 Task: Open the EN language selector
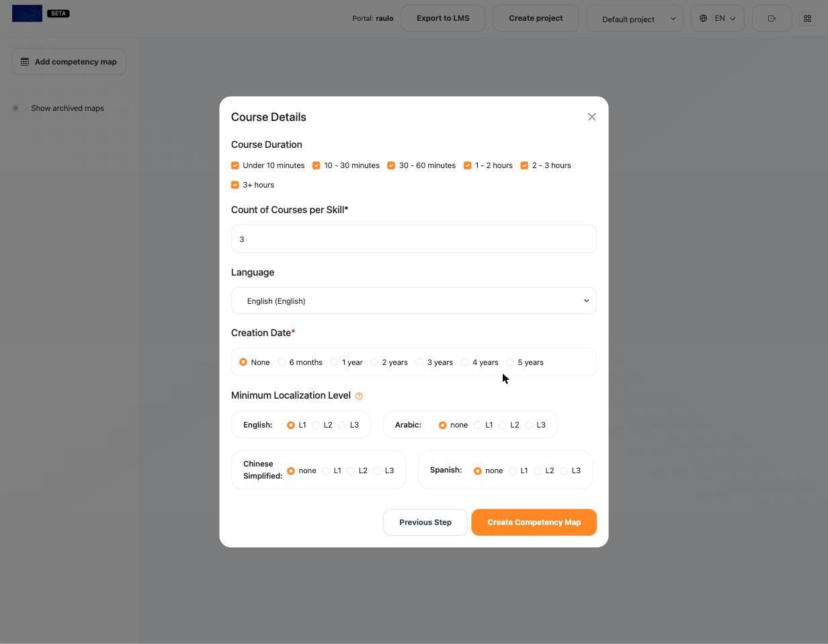[x=718, y=19]
